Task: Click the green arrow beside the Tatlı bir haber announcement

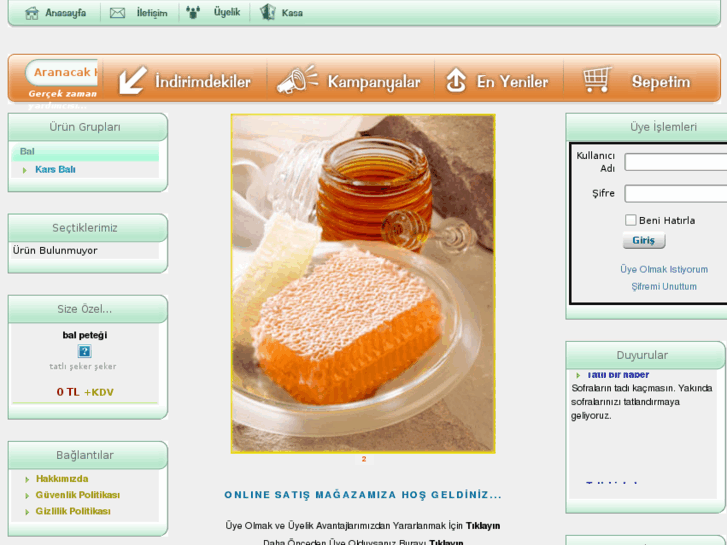Action: coord(578,375)
